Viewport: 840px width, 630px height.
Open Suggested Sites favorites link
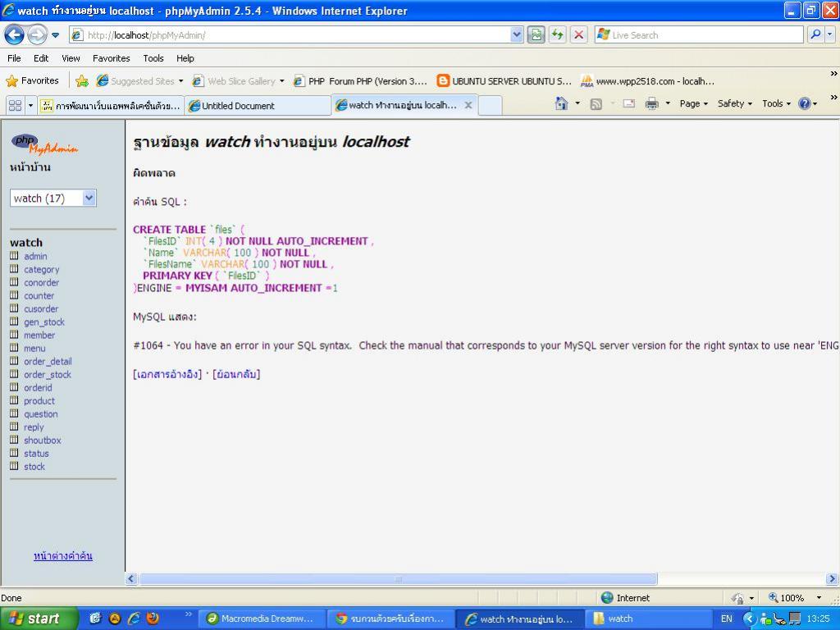click(139, 81)
